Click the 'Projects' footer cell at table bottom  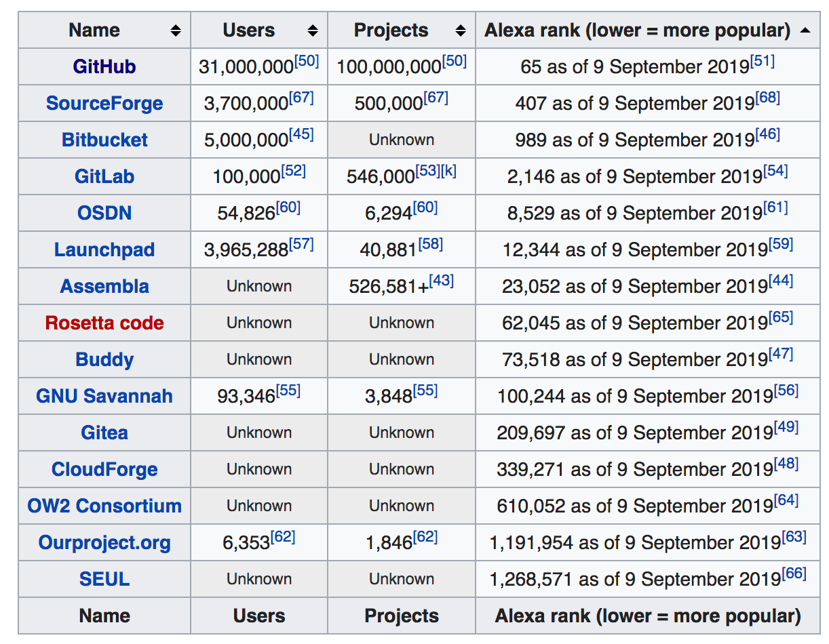[x=402, y=616]
